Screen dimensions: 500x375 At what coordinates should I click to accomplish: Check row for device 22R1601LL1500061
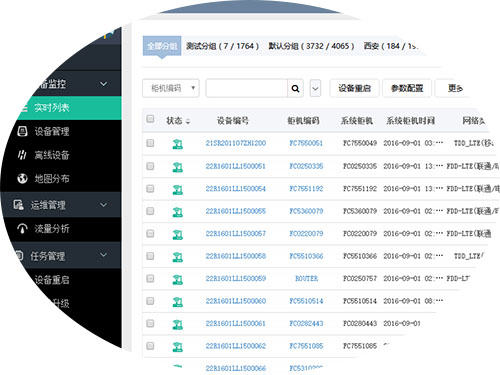pos(150,323)
